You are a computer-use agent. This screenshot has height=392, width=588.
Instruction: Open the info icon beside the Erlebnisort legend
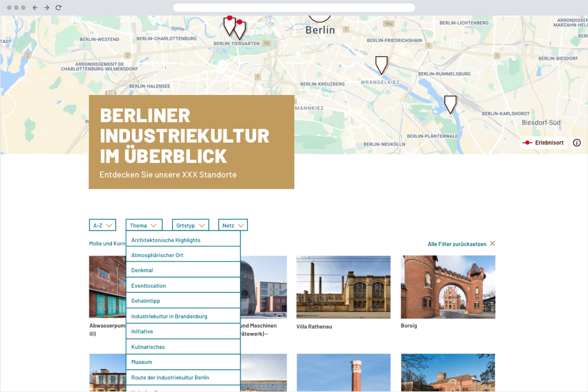pos(576,142)
